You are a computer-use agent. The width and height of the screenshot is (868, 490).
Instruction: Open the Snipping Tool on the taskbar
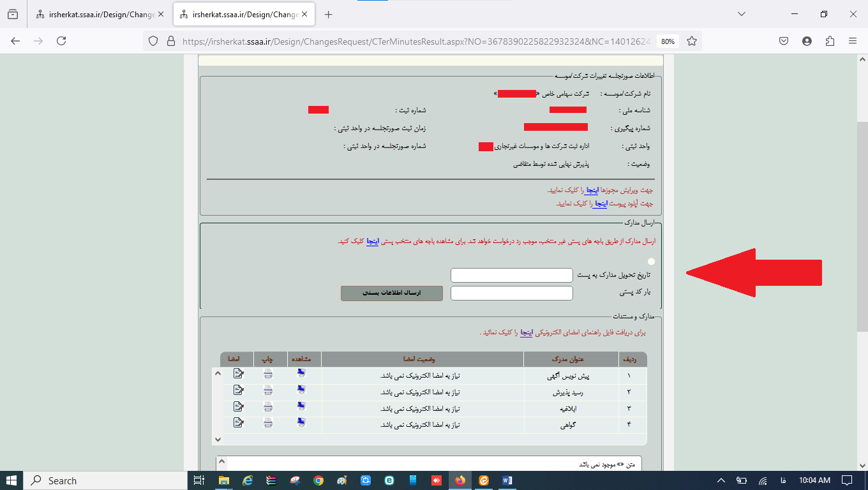[295, 480]
